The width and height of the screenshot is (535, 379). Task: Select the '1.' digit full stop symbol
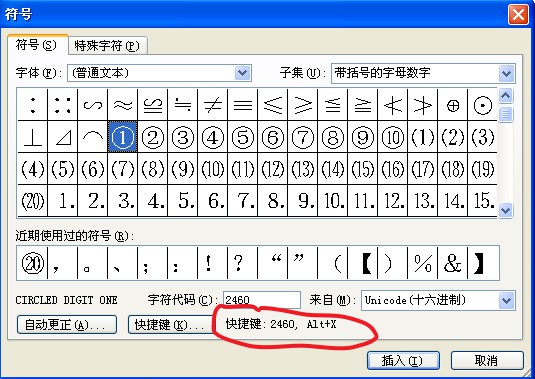pyautogui.click(x=63, y=201)
